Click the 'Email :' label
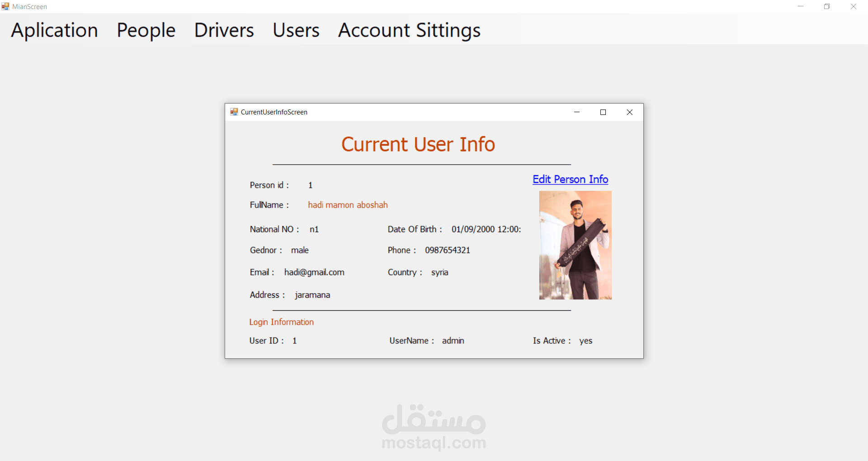 (x=262, y=272)
